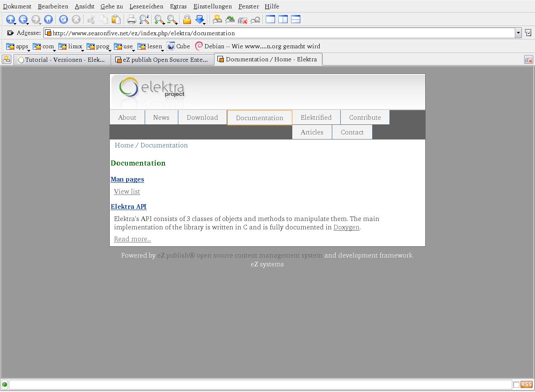Click the duplicate tab icon
Image resolution: width=535 pixels, height=392 pixels.
pyautogui.click(x=230, y=19)
